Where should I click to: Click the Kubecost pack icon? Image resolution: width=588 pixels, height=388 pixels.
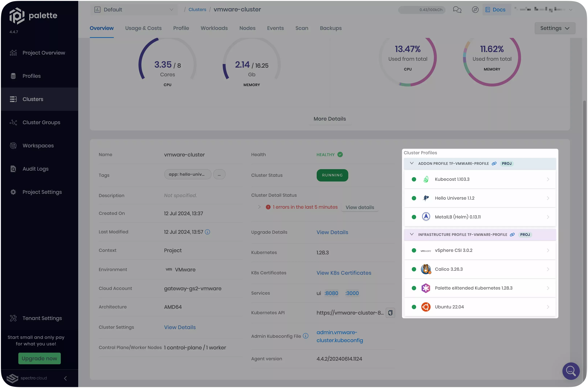point(426,179)
